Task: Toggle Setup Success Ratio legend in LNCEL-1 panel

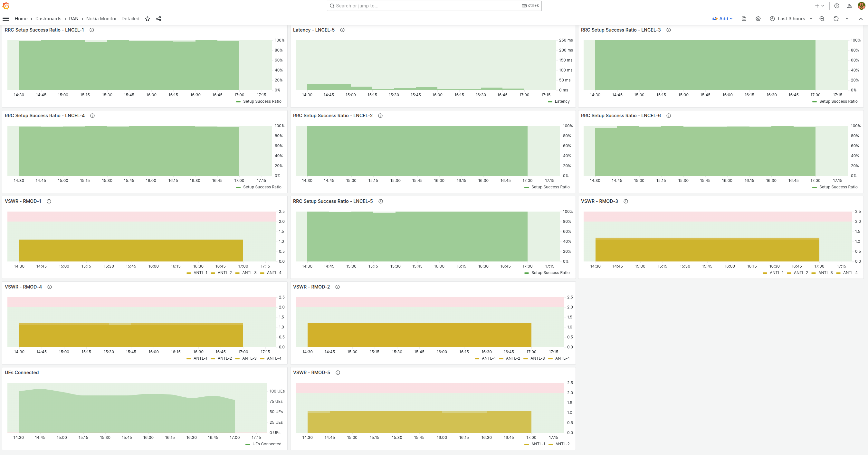Action: [262, 101]
